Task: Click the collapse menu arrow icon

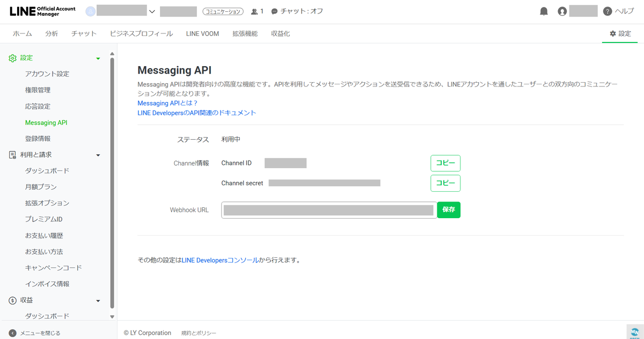Action: (x=13, y=333)
